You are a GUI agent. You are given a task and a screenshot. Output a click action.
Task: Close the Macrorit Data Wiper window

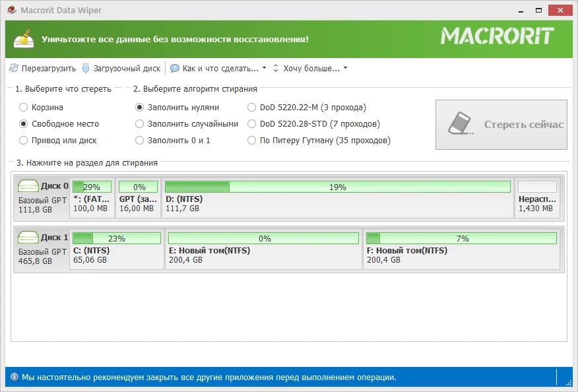coord(560,11)
